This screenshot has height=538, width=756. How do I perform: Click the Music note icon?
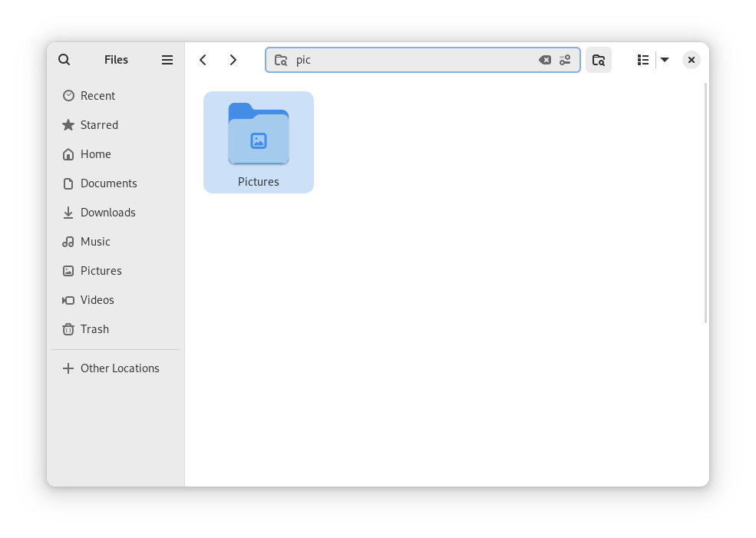point(68,242)
